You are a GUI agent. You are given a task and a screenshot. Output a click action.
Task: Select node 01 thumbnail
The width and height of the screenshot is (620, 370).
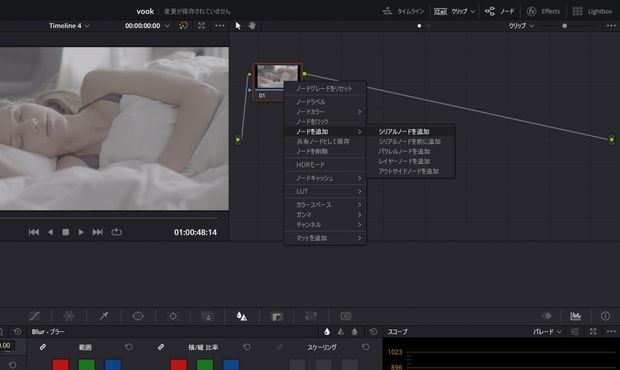(x=277, y=76)
